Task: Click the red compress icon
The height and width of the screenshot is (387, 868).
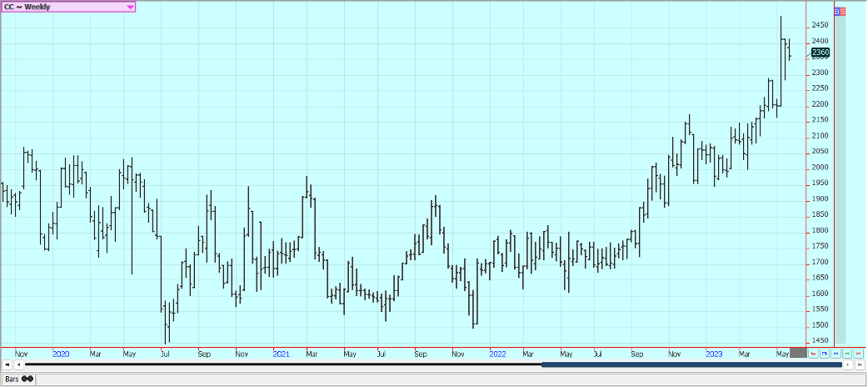Action: point(859,354)
